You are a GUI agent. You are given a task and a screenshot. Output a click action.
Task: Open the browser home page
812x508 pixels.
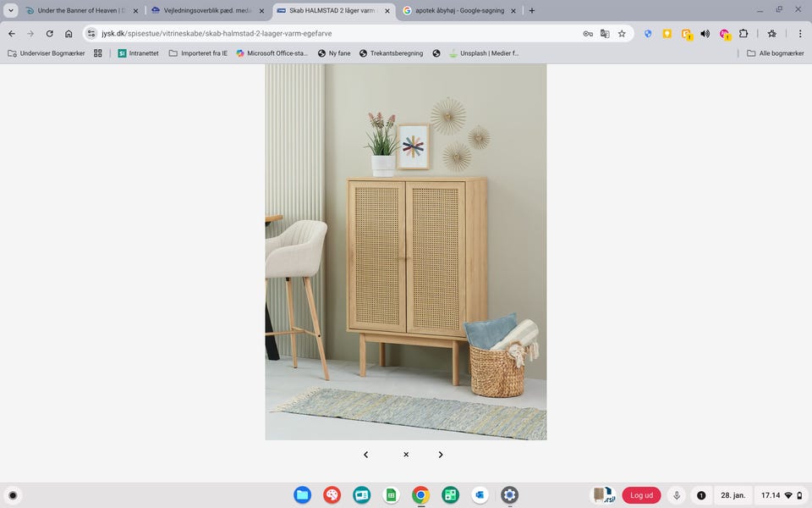pos(69,34)
